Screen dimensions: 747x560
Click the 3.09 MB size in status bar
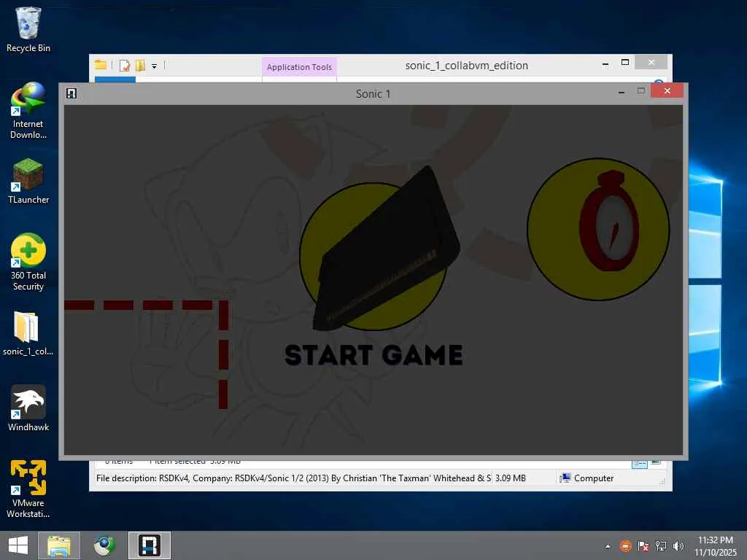tap(510, 478)
